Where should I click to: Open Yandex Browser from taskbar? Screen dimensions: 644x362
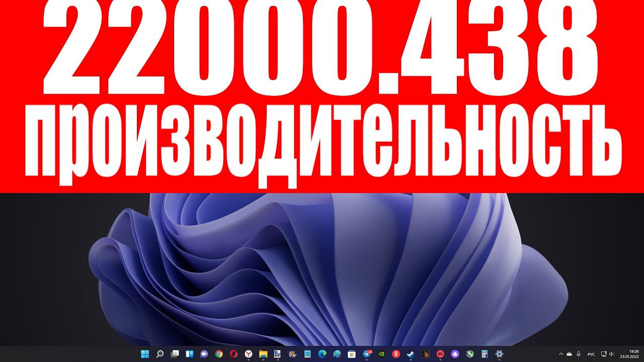[x=249, y=353]
